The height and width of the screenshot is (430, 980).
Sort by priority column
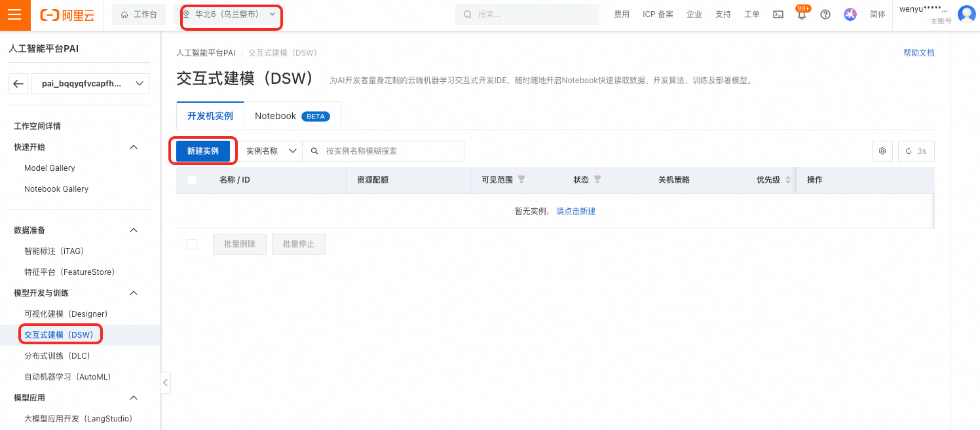pos(788,180)
